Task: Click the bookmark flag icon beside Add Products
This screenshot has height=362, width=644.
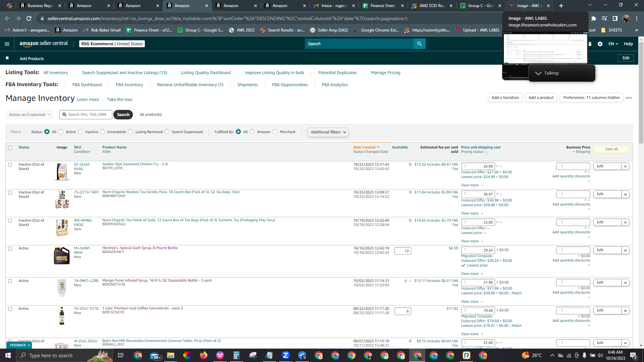Action: 7,58
